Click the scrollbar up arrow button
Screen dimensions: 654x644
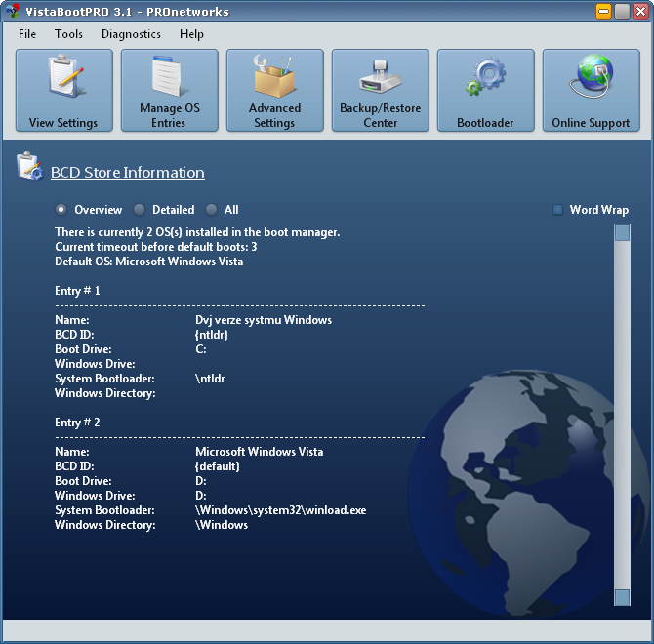point(622,232)
